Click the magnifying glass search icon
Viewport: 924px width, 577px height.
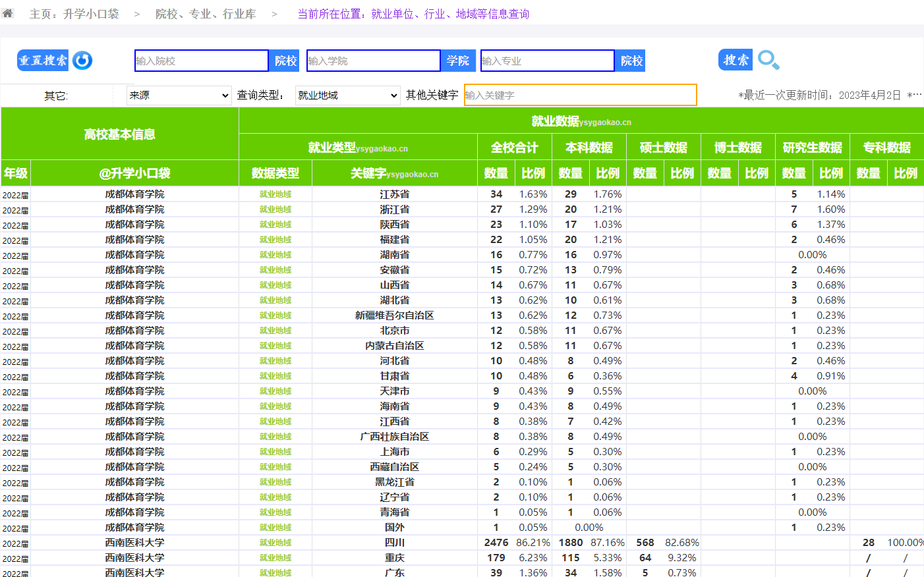click(768, 60)
